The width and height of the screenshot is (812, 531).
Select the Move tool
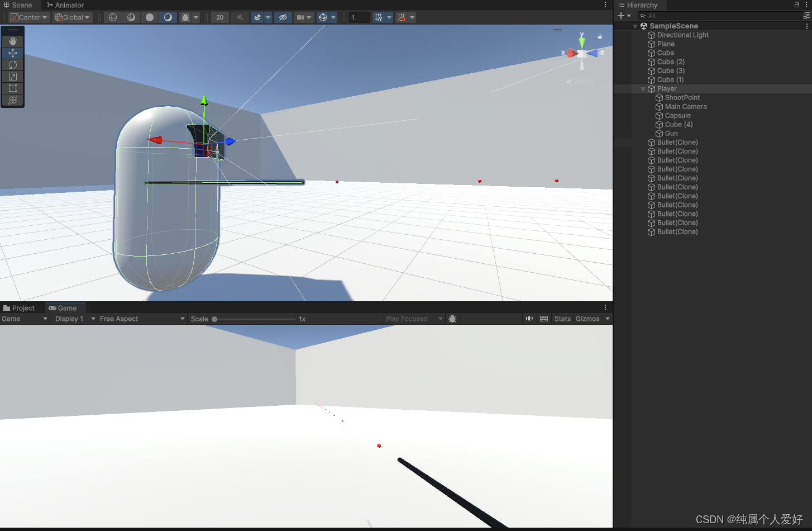pyautogui.click(x=12, y=53)
